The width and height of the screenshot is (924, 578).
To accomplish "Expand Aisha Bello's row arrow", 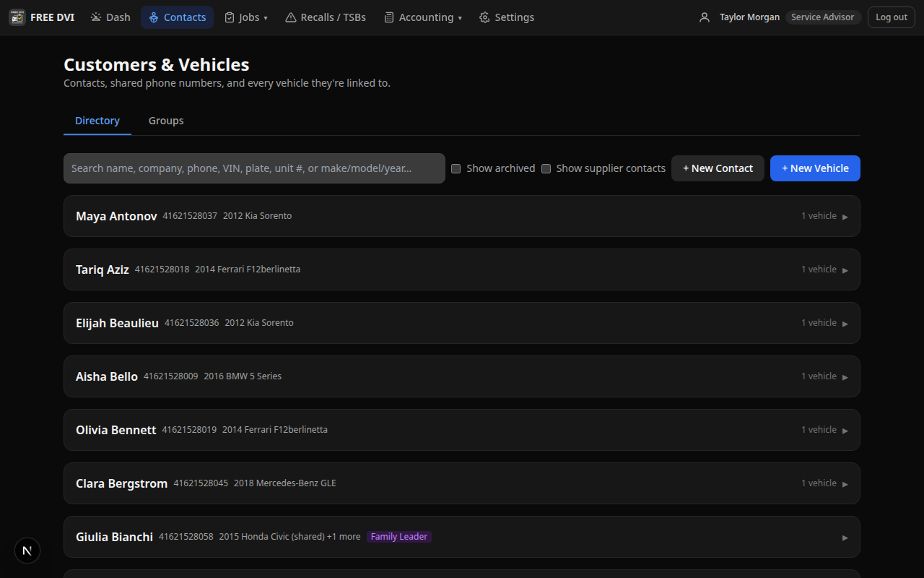I will 845,377.
